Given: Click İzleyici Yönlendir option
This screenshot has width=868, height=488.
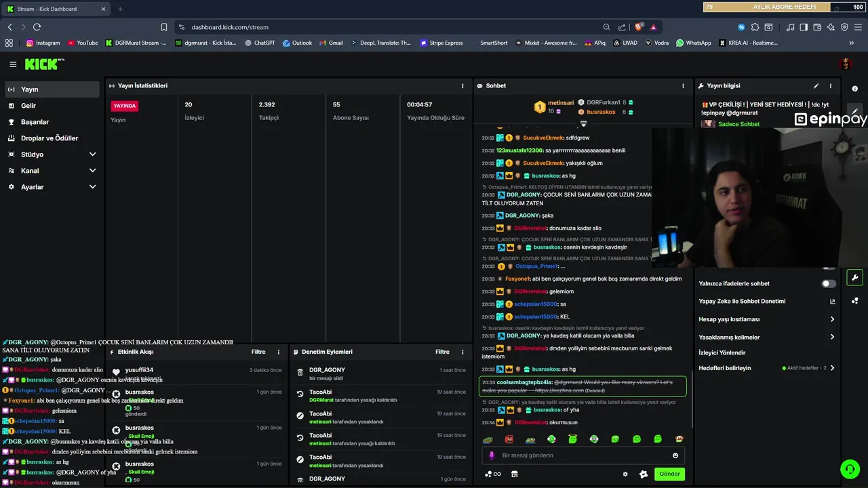Looking at the screenshot, I should coord(722,352).
